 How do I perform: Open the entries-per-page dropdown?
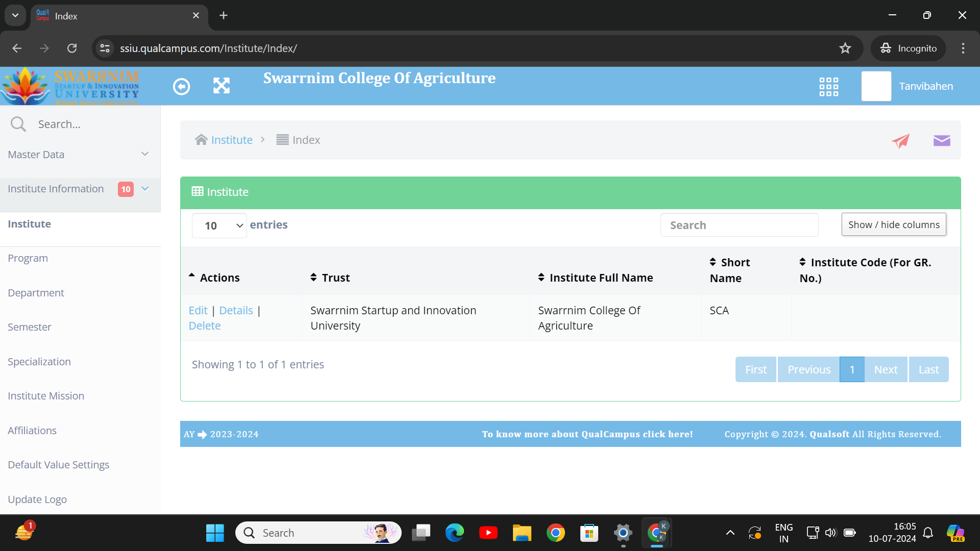tap(219, 226)
